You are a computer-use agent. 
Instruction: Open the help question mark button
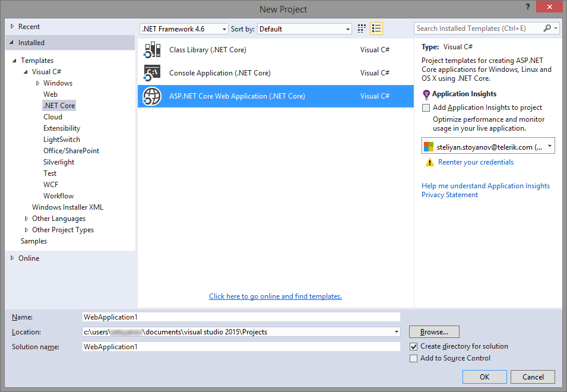(x=528, y=7)
